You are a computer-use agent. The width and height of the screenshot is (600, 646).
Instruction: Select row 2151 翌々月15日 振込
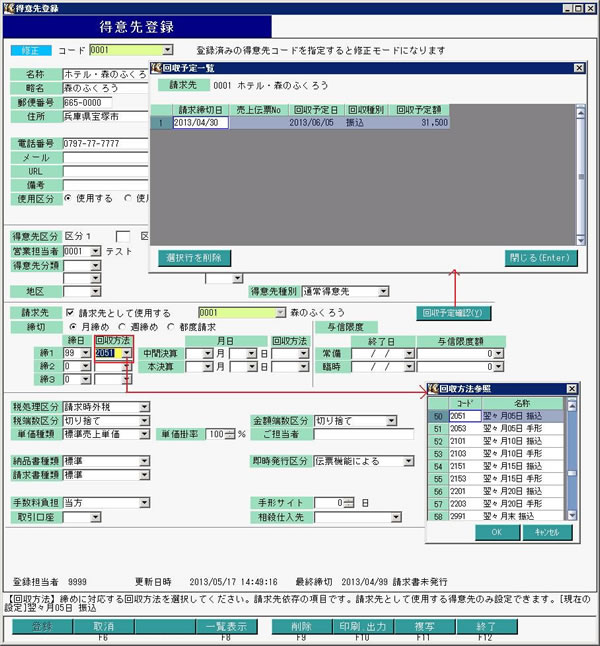(495, 466)
